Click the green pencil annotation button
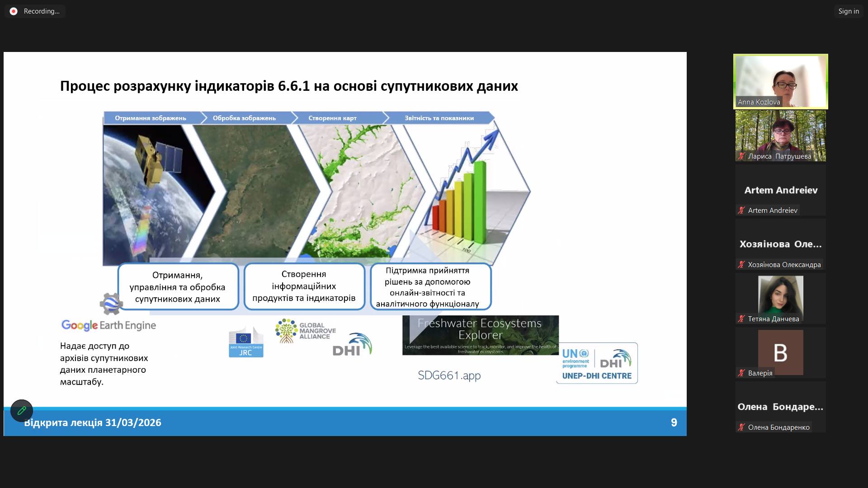The image size is (868, 488). click(22, 411)
